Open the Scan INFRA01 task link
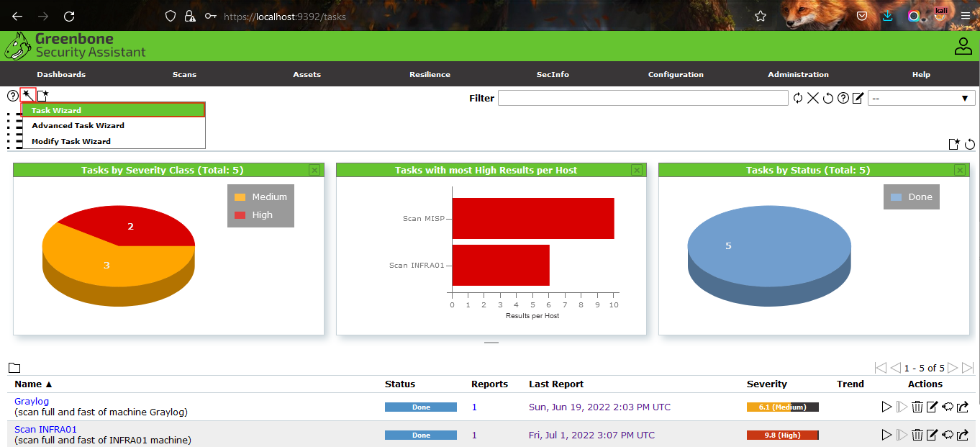 45,430
